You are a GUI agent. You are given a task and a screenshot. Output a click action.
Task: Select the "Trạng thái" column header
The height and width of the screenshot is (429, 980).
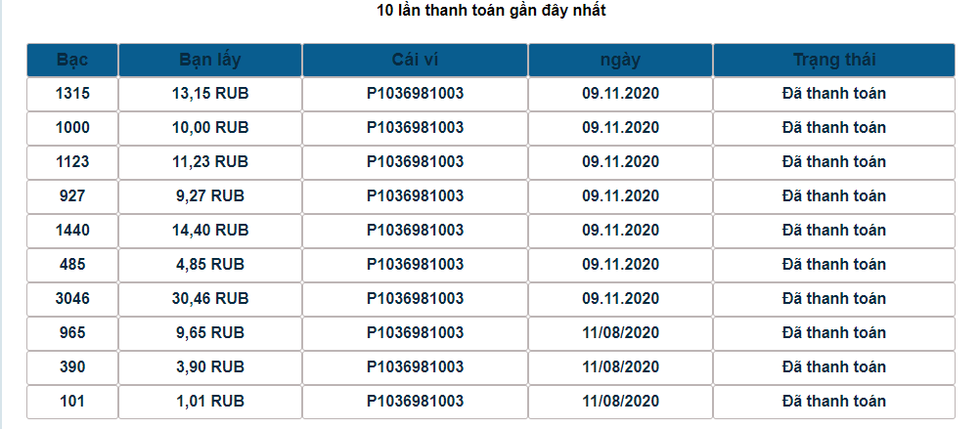pyautogui.click(x=833, y=60)
